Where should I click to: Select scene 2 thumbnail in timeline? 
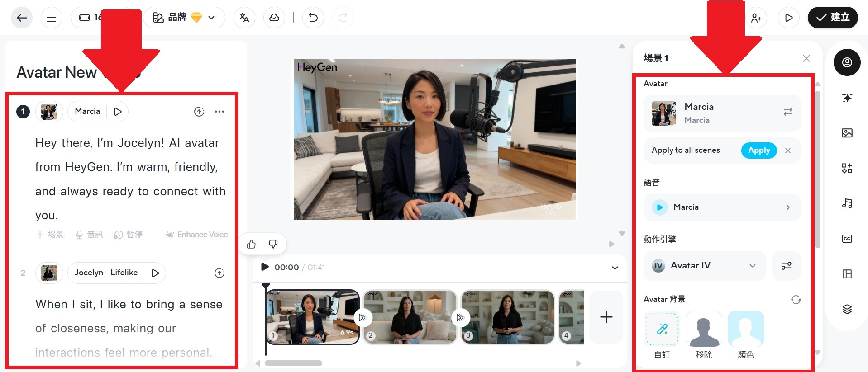(410, 317)
